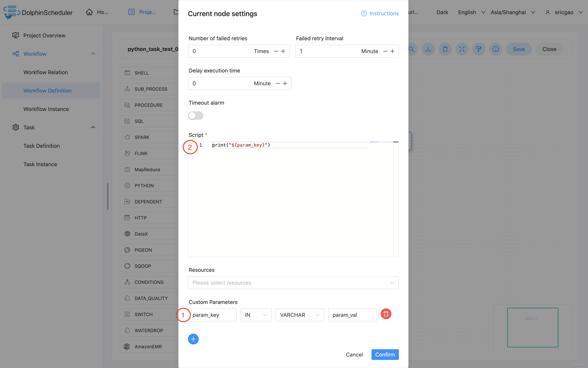Open the Resources select dropdown

293,283
